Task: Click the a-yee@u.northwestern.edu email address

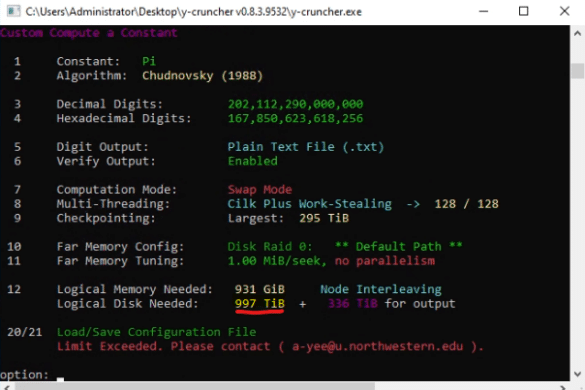Action: pos(378,347)
